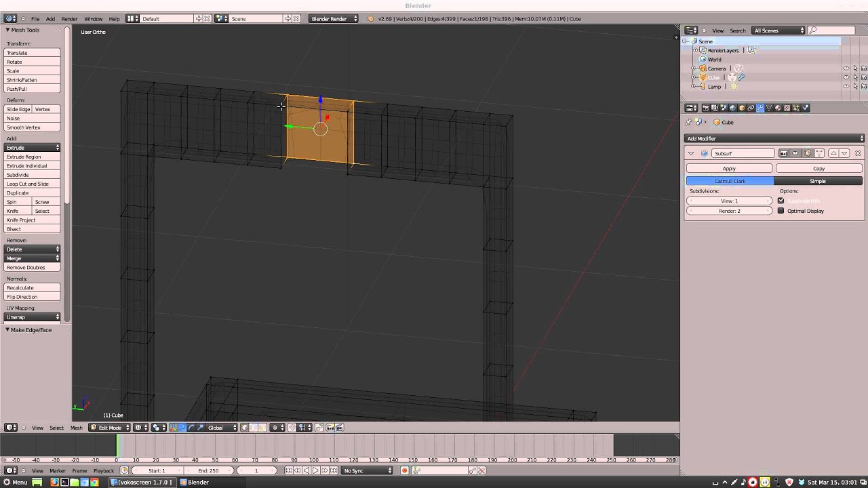This screenshot has height=488, width=868.
Task: Delete the Subsurf modifier with X icon
Action: [x=858, y=153]
